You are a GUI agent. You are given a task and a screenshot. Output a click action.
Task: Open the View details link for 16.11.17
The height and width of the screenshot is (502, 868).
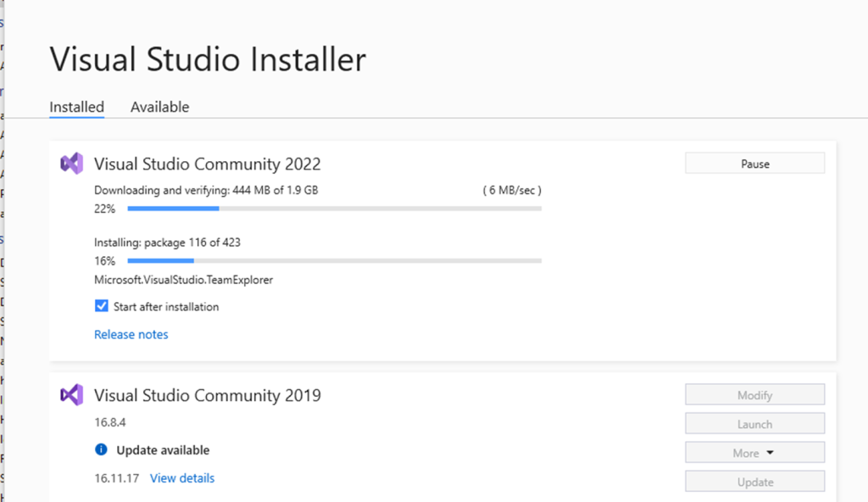[182, 478]
